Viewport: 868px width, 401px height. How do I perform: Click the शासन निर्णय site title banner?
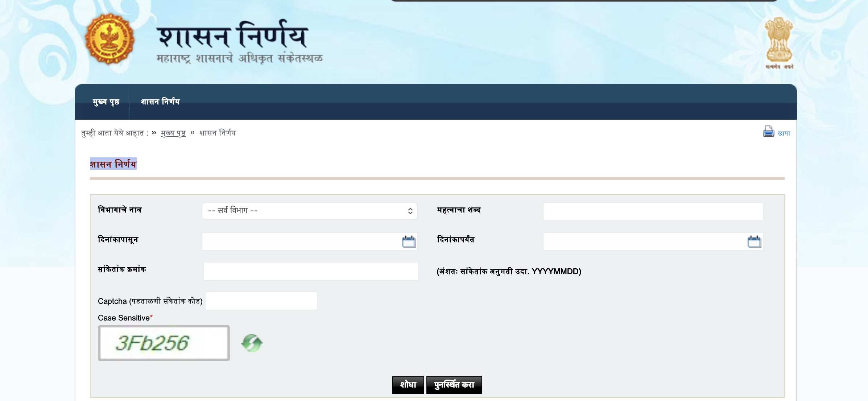[233, 36]
